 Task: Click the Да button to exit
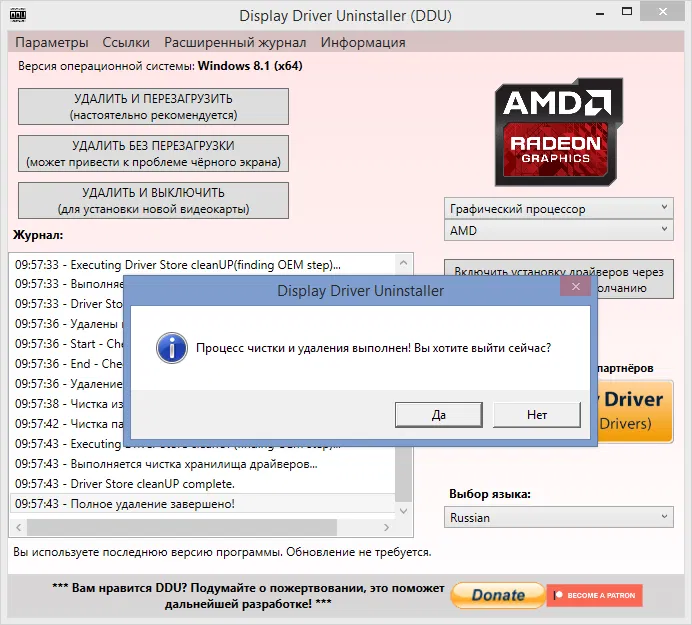click(439, 415)
